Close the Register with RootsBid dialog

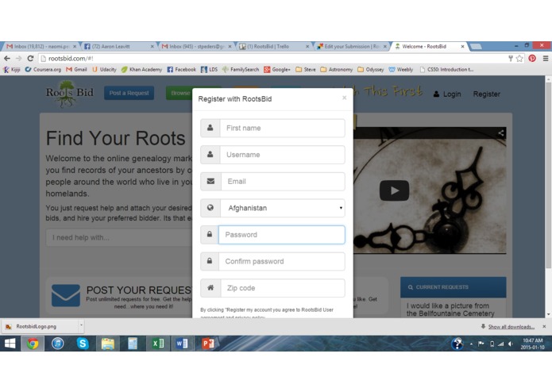point(344,98)
